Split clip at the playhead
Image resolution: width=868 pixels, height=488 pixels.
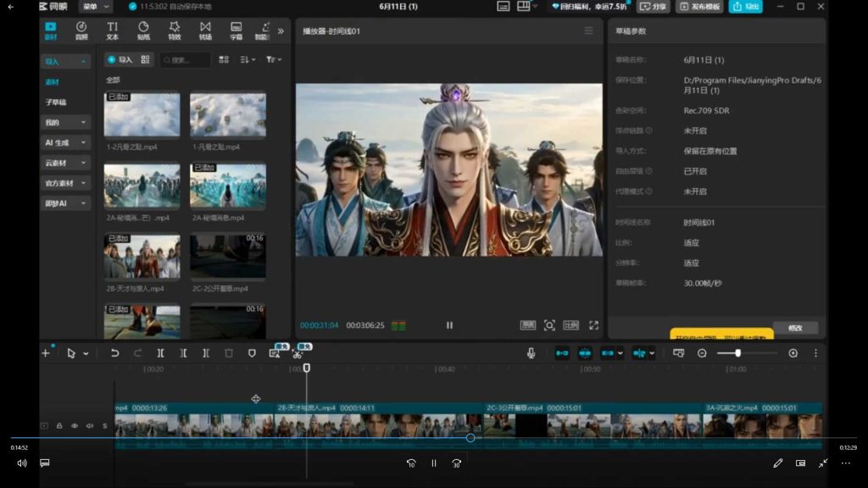click(160, 353)
